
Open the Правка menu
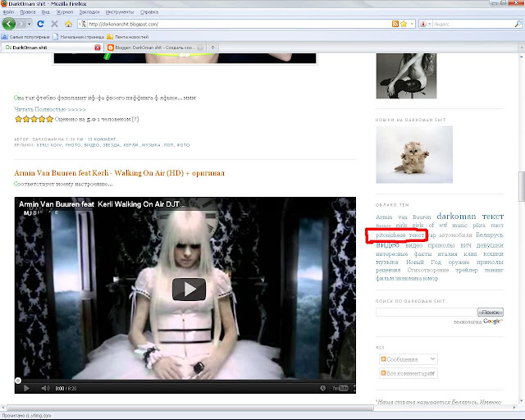click(27, 12)
